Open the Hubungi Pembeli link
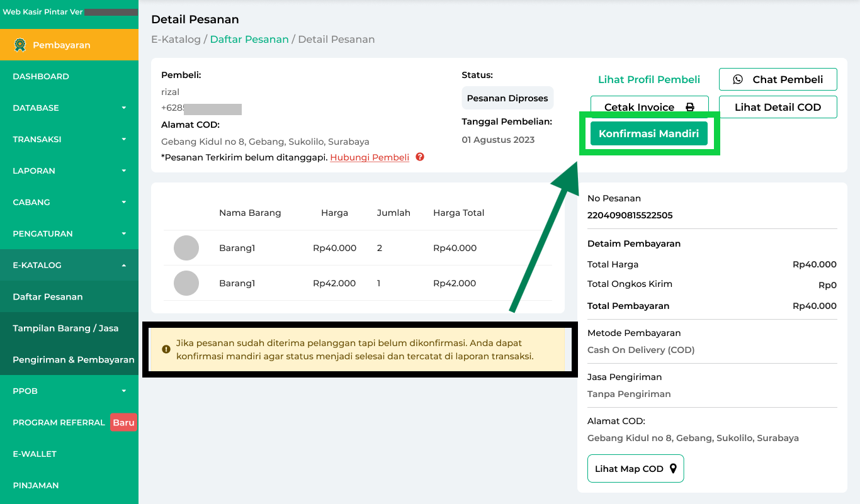The height and width of the screenshot is (504, 860). coord(370,157)
